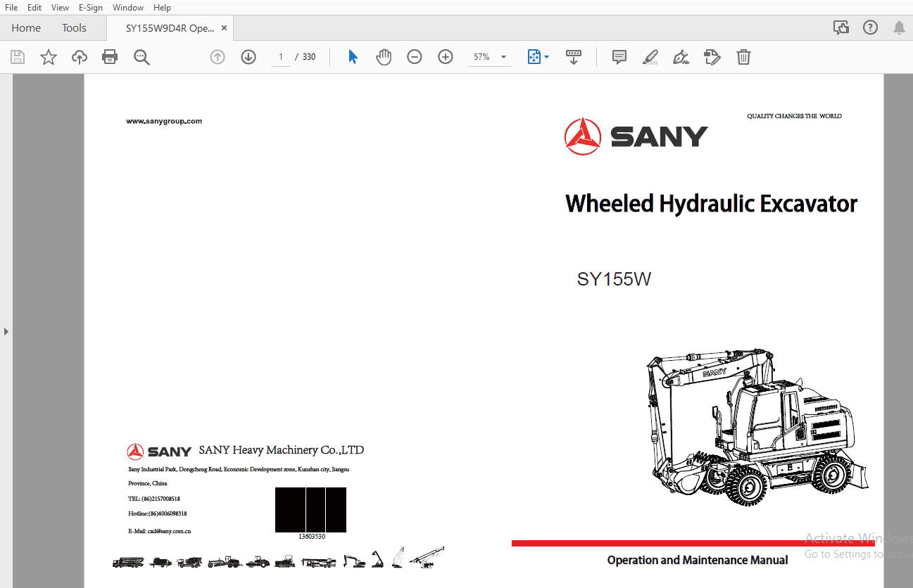This screenshot has height=588, width=913.
Task: Click the page number input field
Action: pyautogui.click(x=281, y=57)
